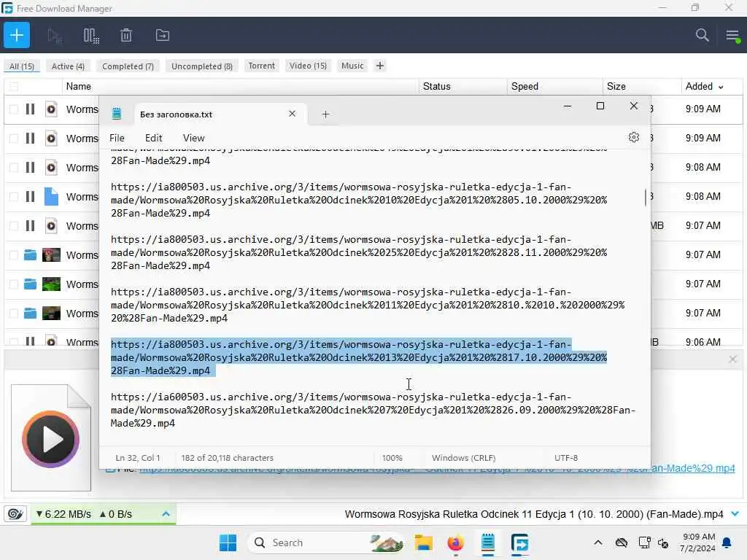Tick the checkbox of the download with green thumbnail
The width and height of the screenshot is (747, 560).
coord(15,284)
